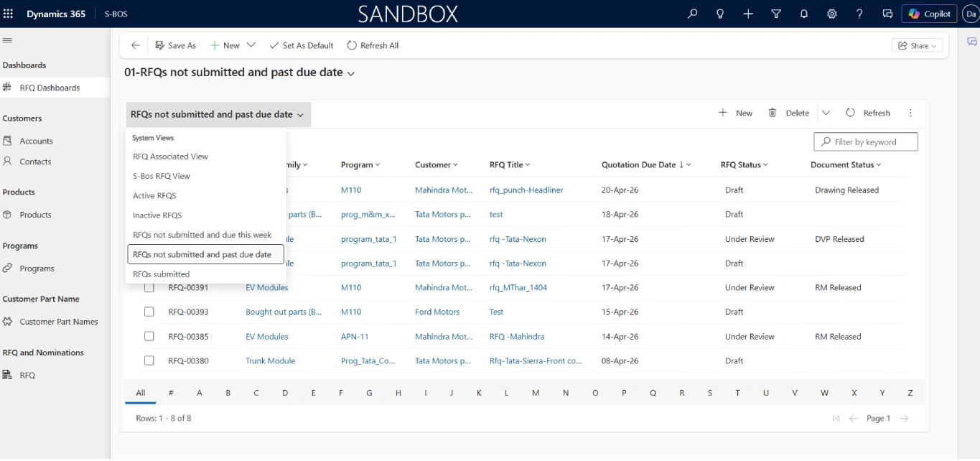The height and width of the screenshot is (461, 980).
Task: Filter records by letter M
Action: coord(536,393)
